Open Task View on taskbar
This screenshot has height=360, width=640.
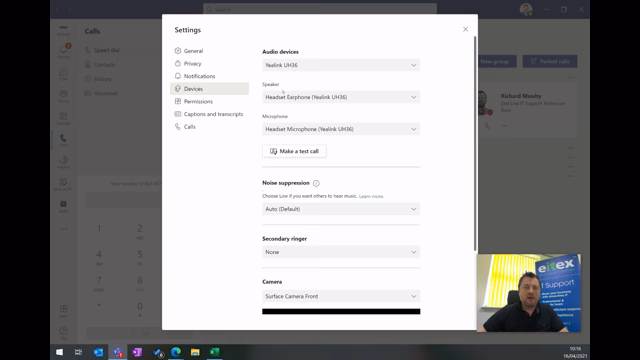tap(78, 352)
